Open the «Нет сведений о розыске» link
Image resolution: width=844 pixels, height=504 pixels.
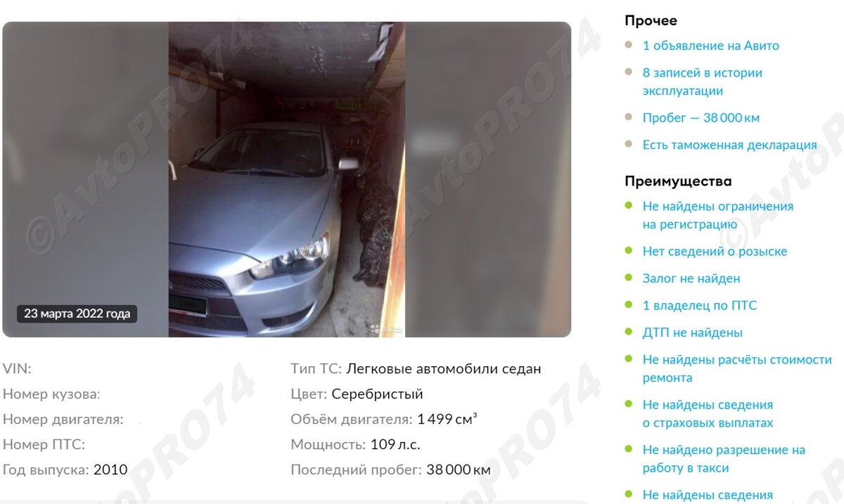coord(715,252)
